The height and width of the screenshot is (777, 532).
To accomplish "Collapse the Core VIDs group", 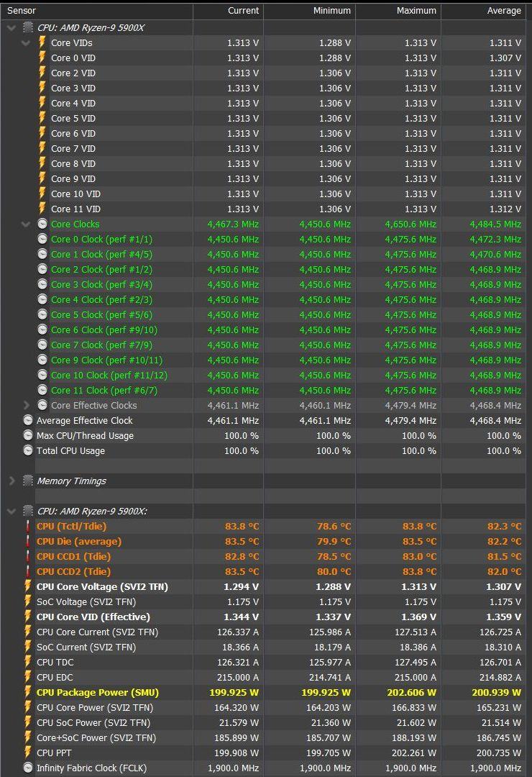I will [x=27, y=43].
